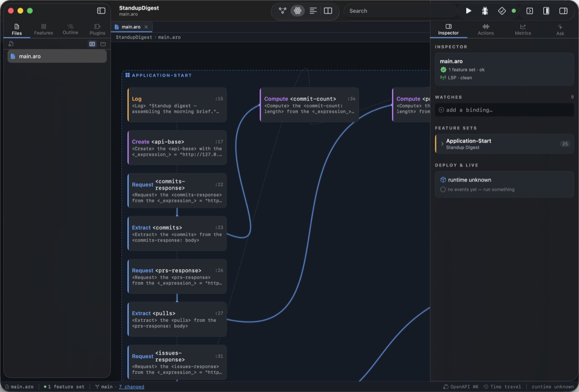Switch to the graph view icon
Viewport: 579px width, 392px height.
pos(282,11)
